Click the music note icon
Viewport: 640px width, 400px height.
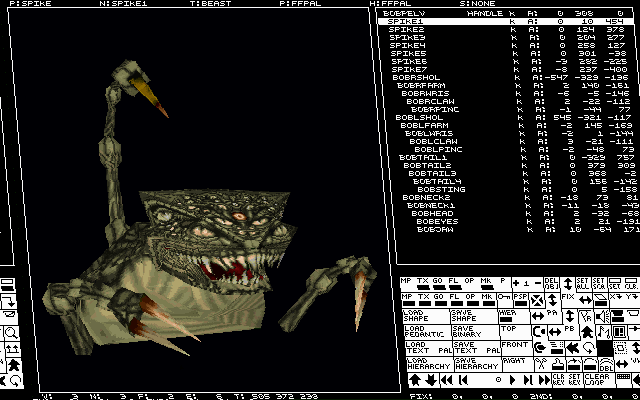pos(602,332)
